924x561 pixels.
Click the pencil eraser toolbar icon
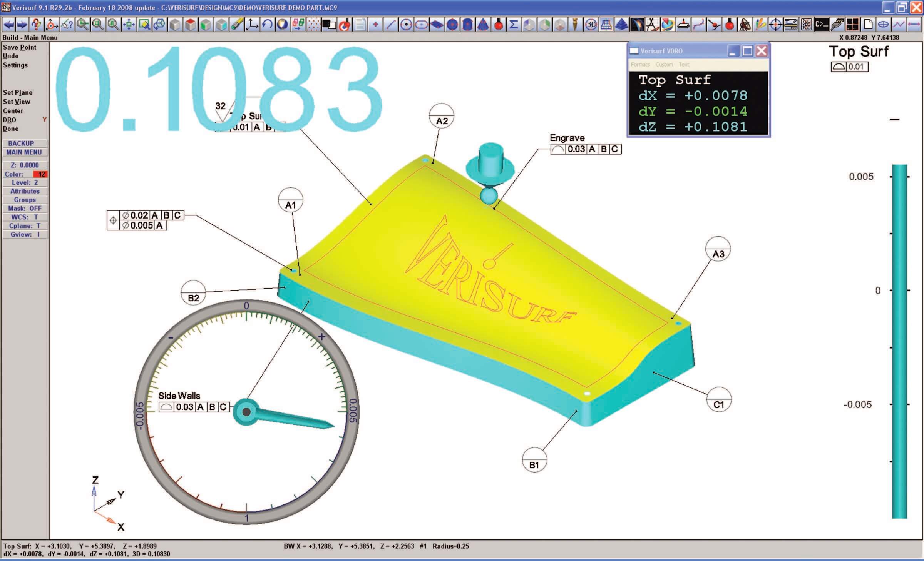coord(236,25)
